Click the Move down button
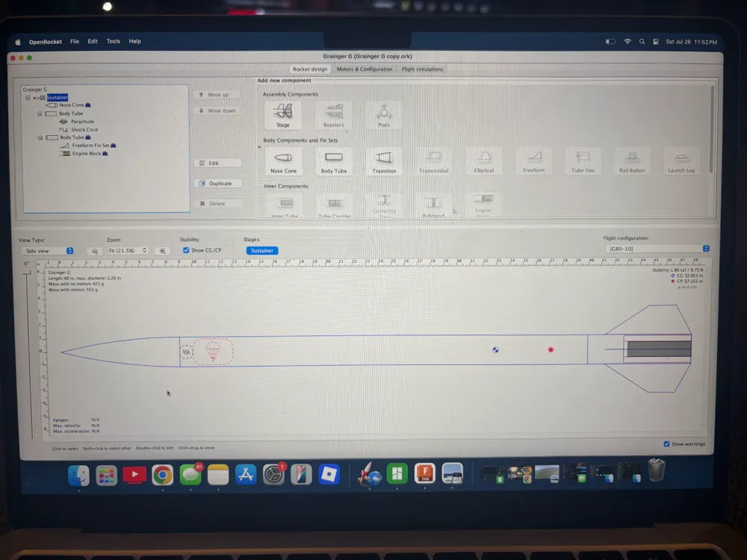The image size is (747, 560). point(217,111)
